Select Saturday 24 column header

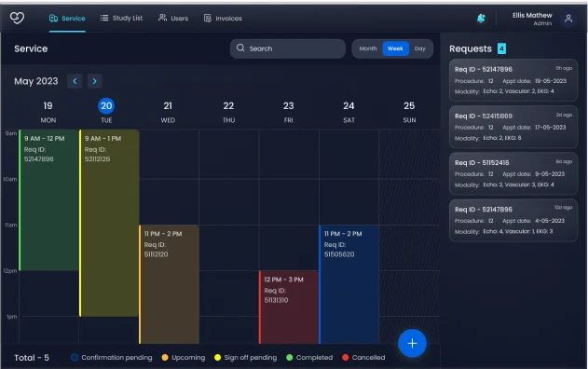click(349, 112)
